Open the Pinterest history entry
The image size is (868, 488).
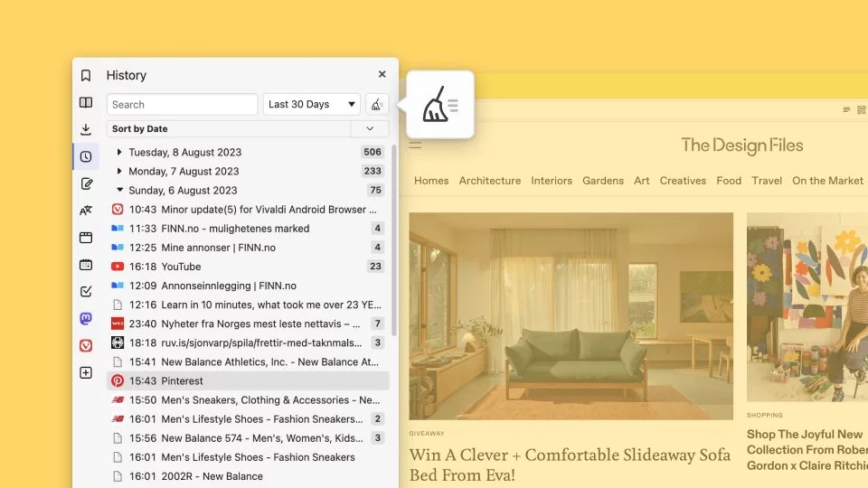pyautogui.click(x=182, y=381)
